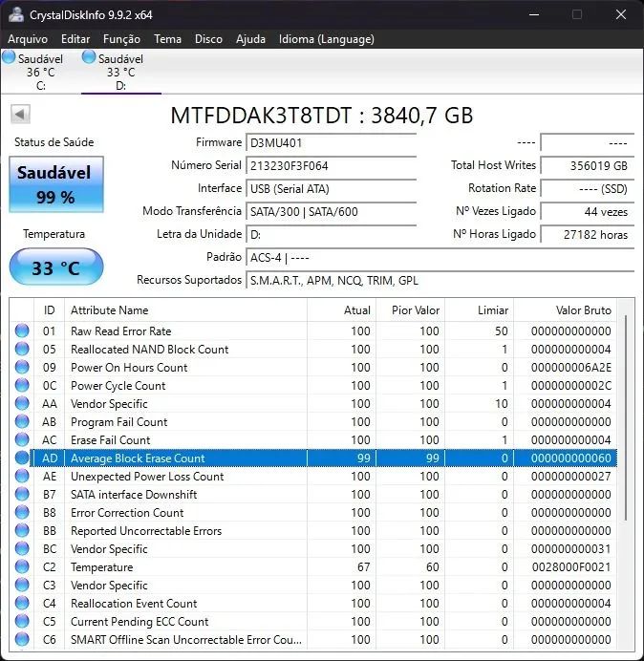The height and width of the screenshot is (661, 644).
Task: Click raw value 0028000F0021
Action: [571, 567]
